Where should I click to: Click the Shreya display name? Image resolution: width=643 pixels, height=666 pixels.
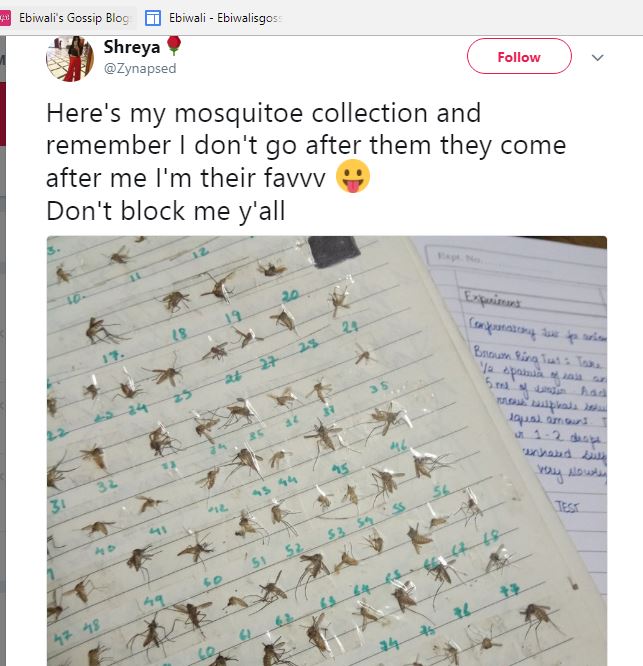(x=130, y=46)
